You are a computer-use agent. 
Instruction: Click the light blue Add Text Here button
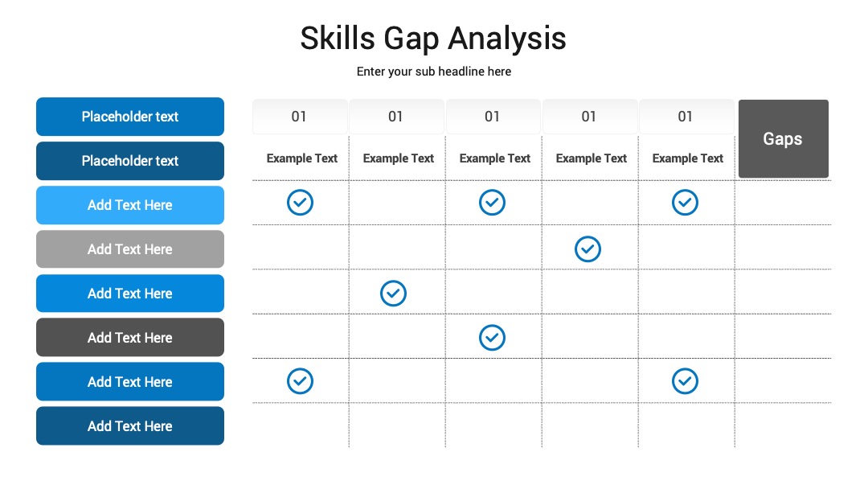click(x=130, y=205)
